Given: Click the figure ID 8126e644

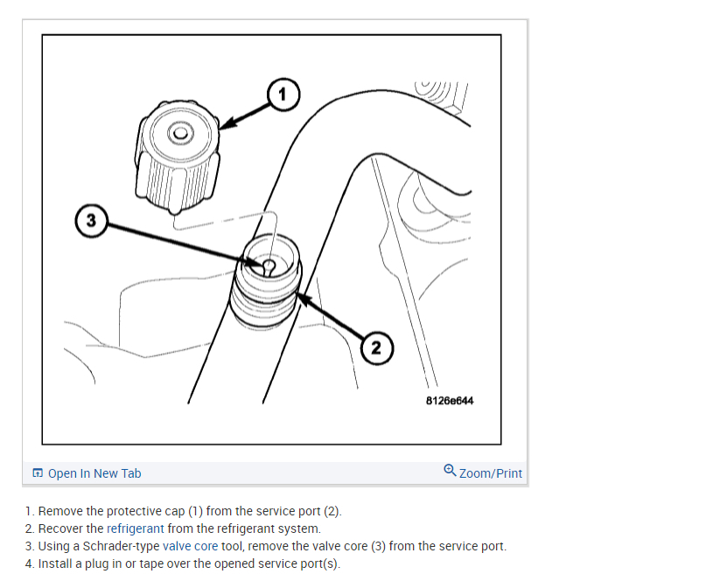Looking at the screenshot, I should [x=450, y=401].
